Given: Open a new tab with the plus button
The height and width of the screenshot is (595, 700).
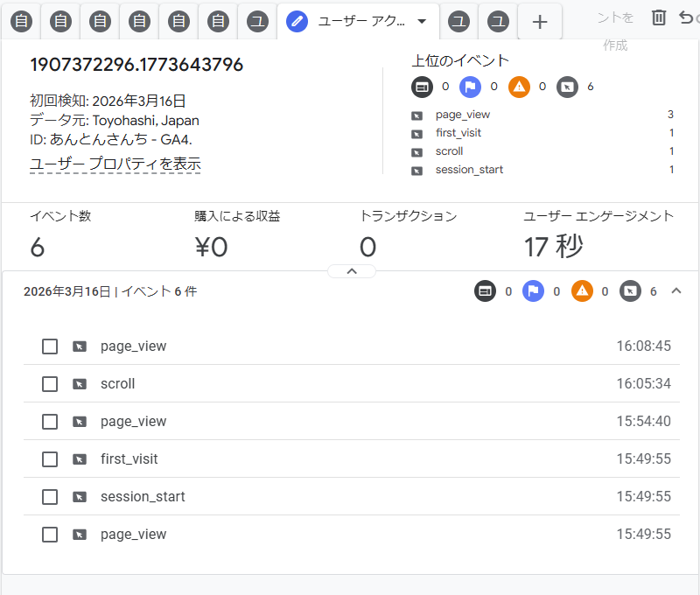Looking at the screenshot, I should coord(540,22).
